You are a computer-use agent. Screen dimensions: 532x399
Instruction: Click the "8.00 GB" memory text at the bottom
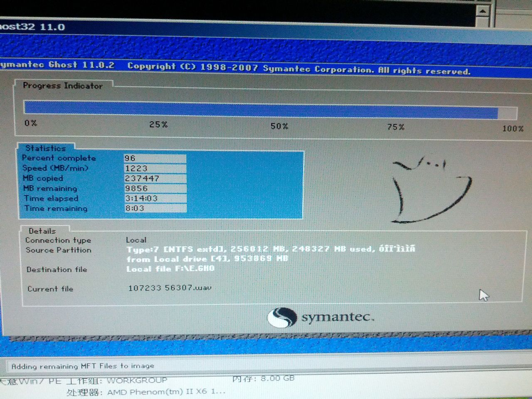point(278,378)
